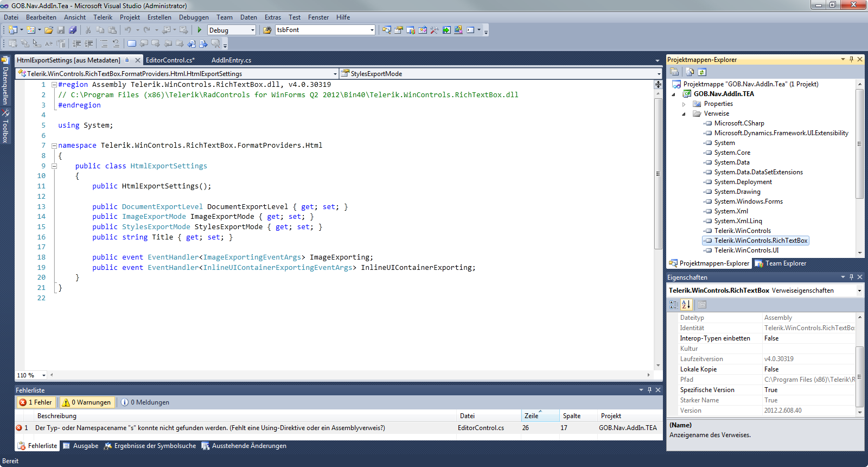Collapse the namespace block at line 7
This screenshot has height=467, width=868.
point(54,146)
